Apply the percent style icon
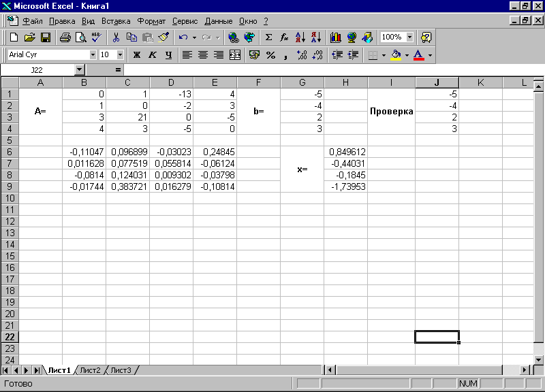545x392 pixels. click(270, 55)
